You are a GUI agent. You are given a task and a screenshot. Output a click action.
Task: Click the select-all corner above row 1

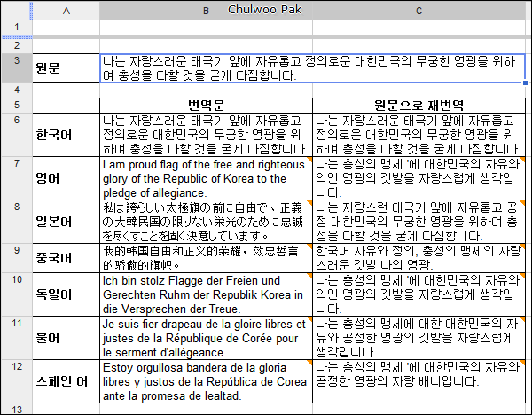click(x=17, y=11)
